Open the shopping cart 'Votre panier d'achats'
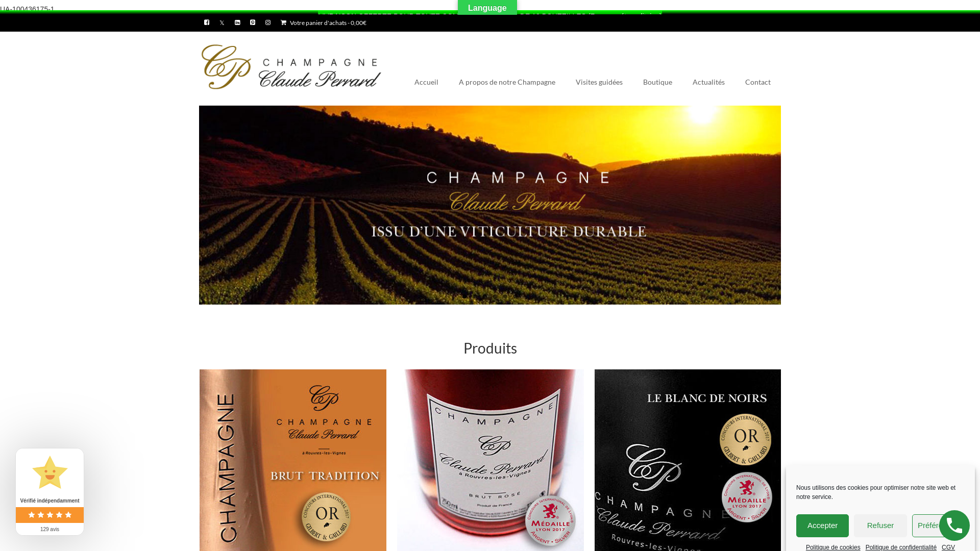980x551 pixels. (324, 23)
